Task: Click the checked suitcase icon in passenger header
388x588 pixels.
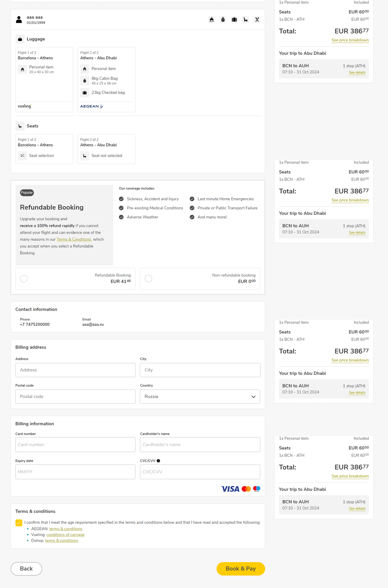Action: [234, 20]
